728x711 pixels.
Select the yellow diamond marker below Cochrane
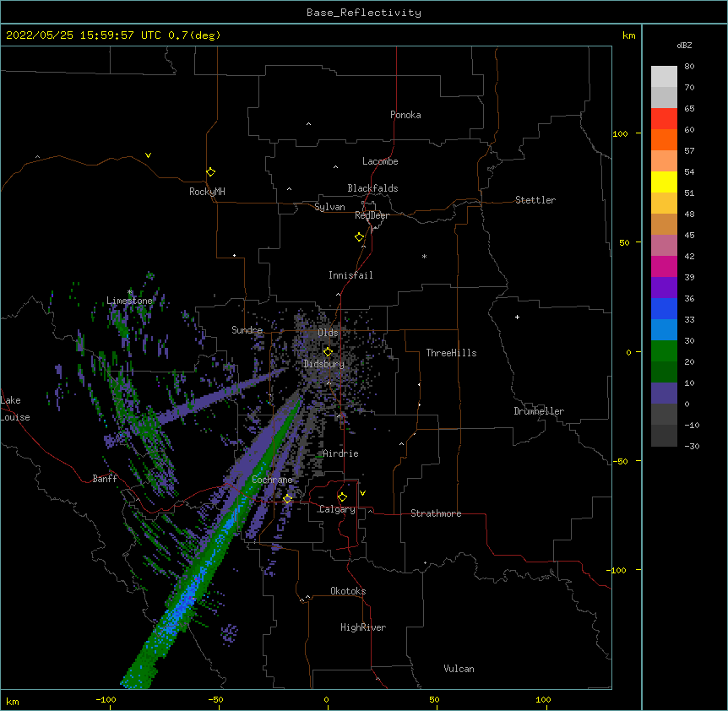point(287,498)
